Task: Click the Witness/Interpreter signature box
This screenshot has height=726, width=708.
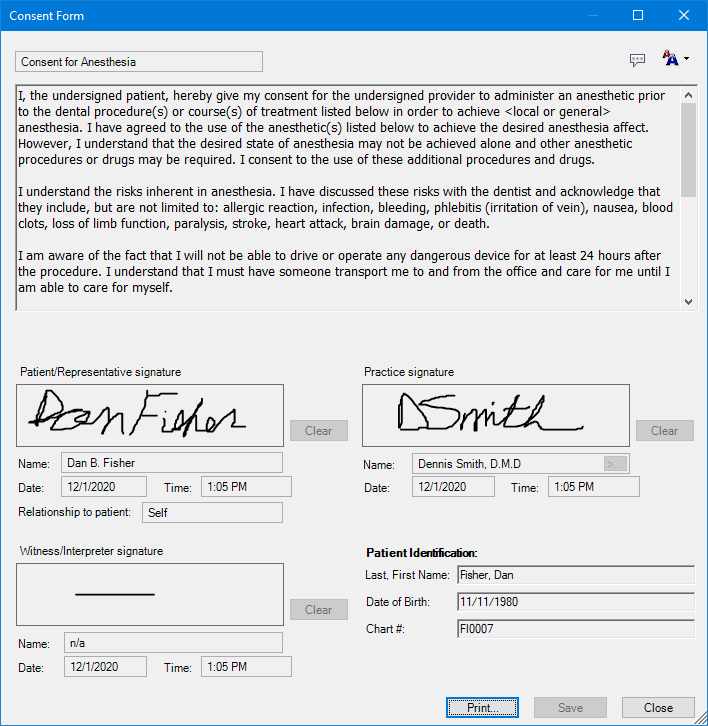Action: [150, 594]
